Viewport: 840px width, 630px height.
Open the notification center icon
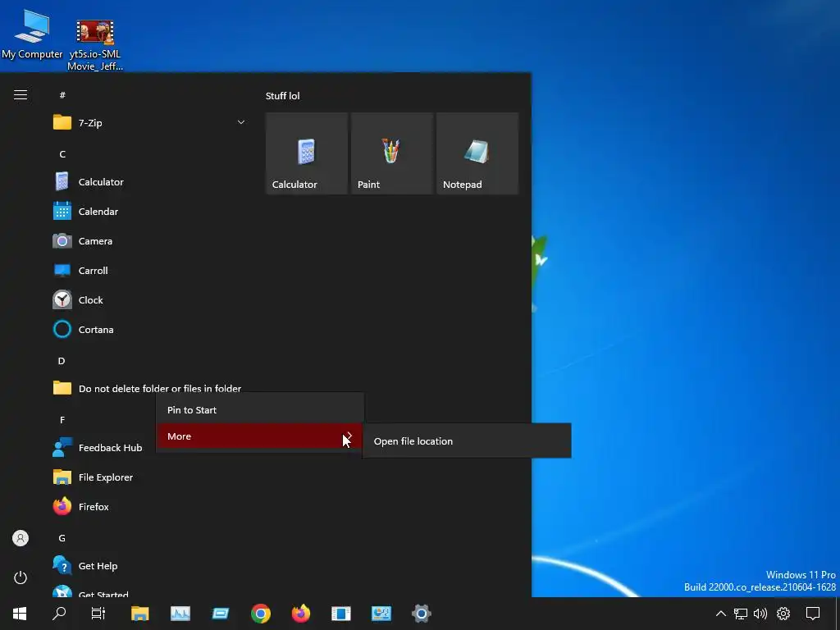(x=813, y=614)
